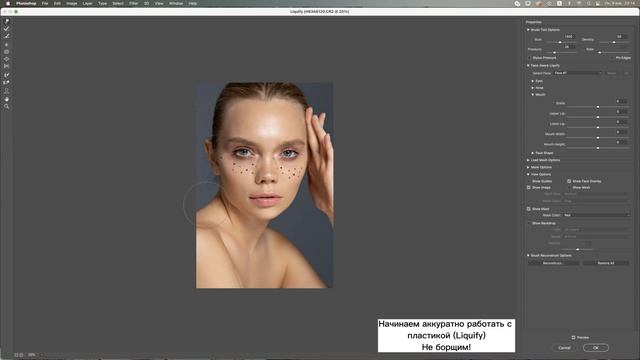Click the Restore All button
Viewport: 640px width, 360px height.
(606, 263)
